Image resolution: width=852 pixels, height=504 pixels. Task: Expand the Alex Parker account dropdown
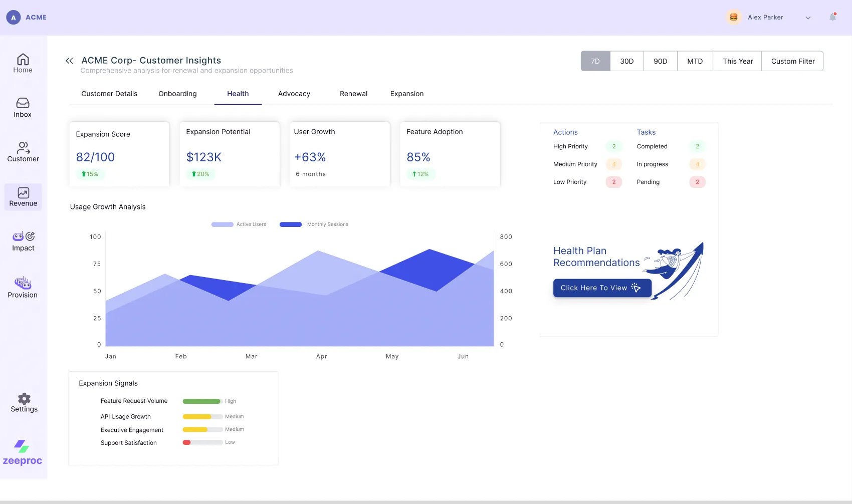808,18
